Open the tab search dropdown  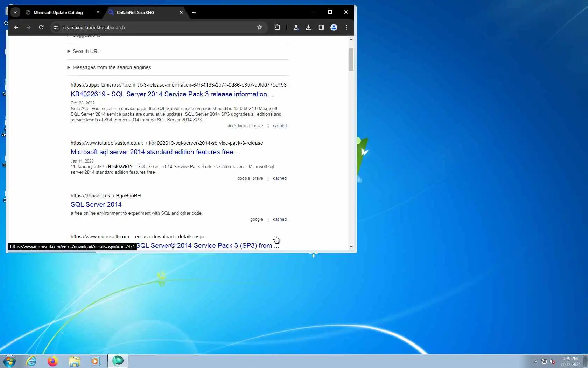(x=15, y=12)
